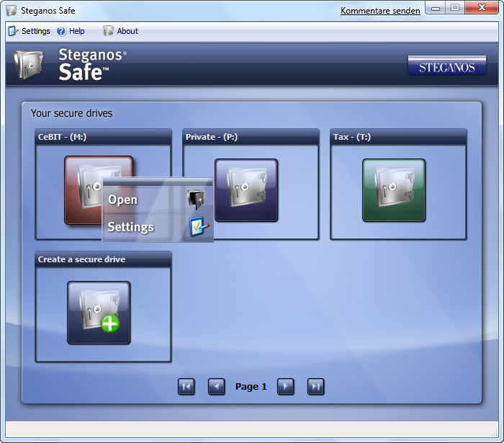Go to the next page
The height and width of the screenshot is (443, 504).
point(285,387)
